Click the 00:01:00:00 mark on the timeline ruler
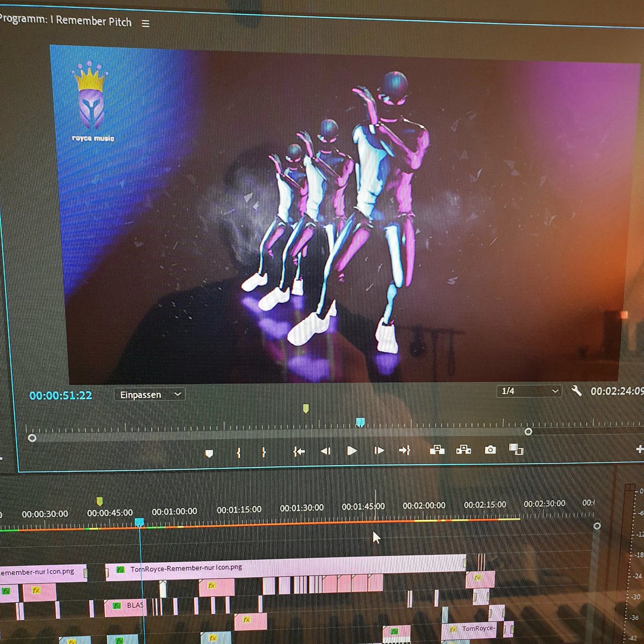Image resolution: width=644 pixels, height=644 pixels. pyautogui.click(x=174, y=511)
